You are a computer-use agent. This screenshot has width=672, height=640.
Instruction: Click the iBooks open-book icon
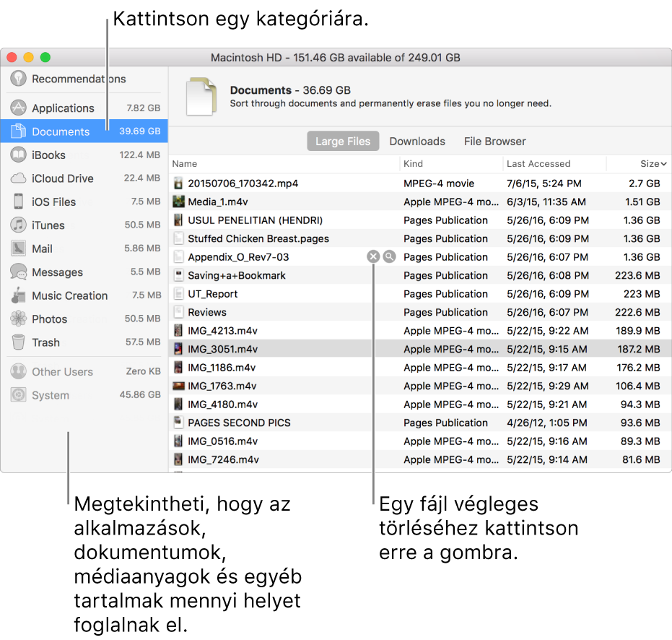pyautogui.click(x=19, y=155)
